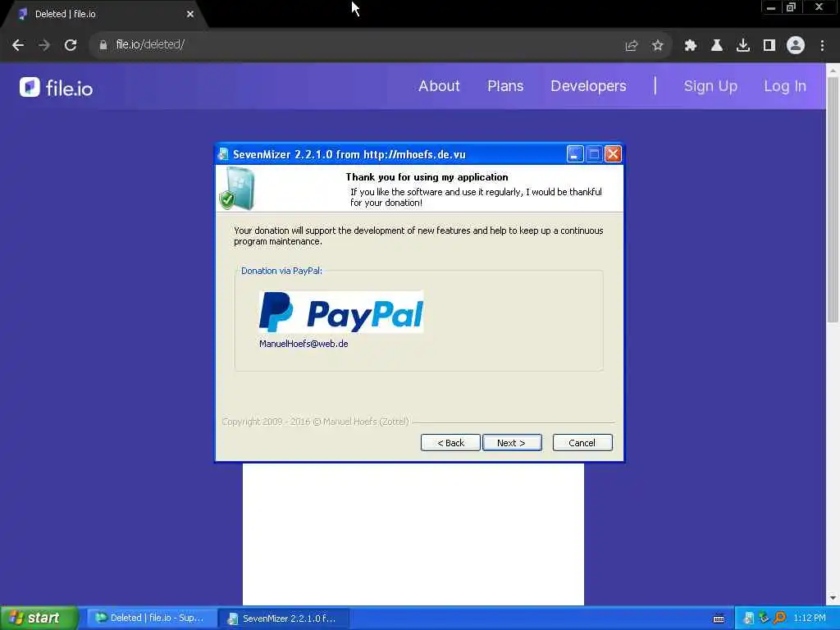Click the browser forward arrow
This screenshot has height=630, width=840.
44,45
